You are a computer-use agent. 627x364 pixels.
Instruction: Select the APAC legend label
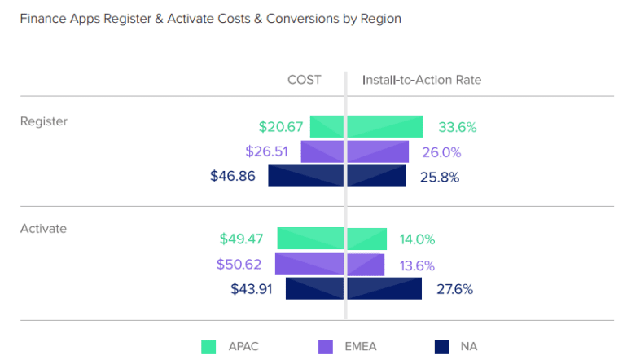(243, 346)
